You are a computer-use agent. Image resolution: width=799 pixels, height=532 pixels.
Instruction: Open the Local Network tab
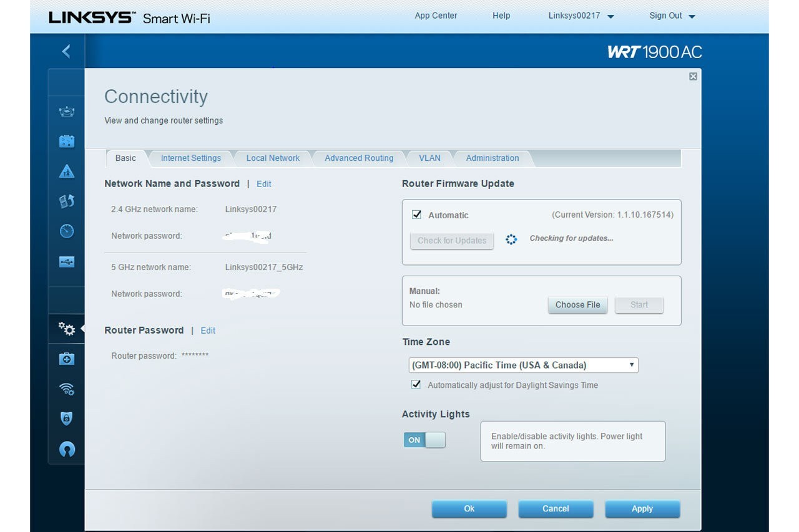[273, 158]
